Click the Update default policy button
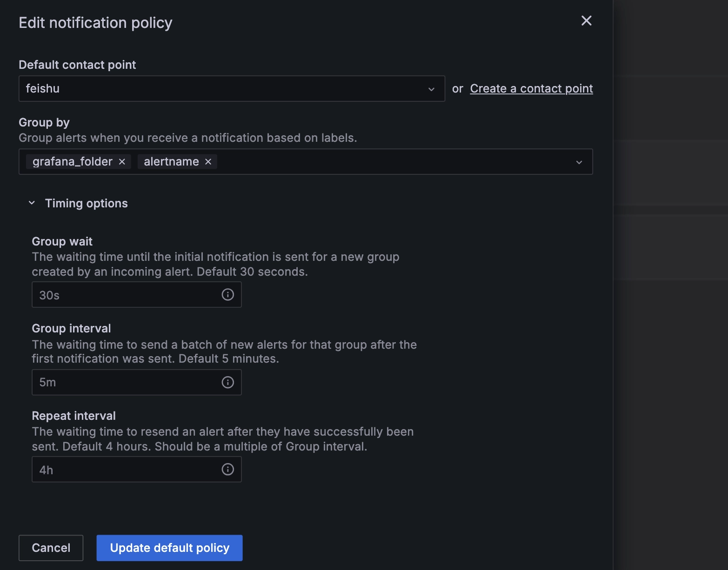728x570 pixels. pos(169,548)
